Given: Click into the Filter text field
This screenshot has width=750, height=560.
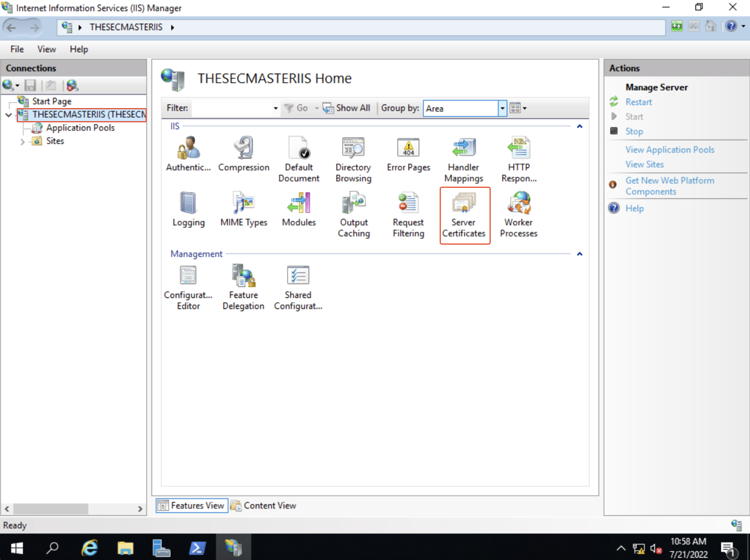Looking at the screenshot, I should coord(231,108).
